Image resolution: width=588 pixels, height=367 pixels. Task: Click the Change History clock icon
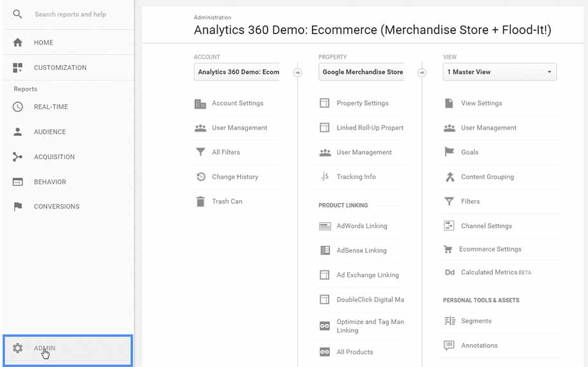tap(201, 176)
